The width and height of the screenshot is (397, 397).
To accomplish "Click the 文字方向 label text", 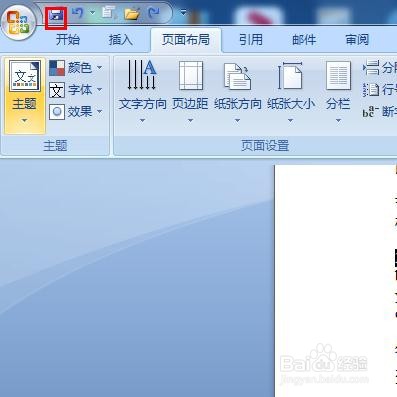I will pos(142,104).
